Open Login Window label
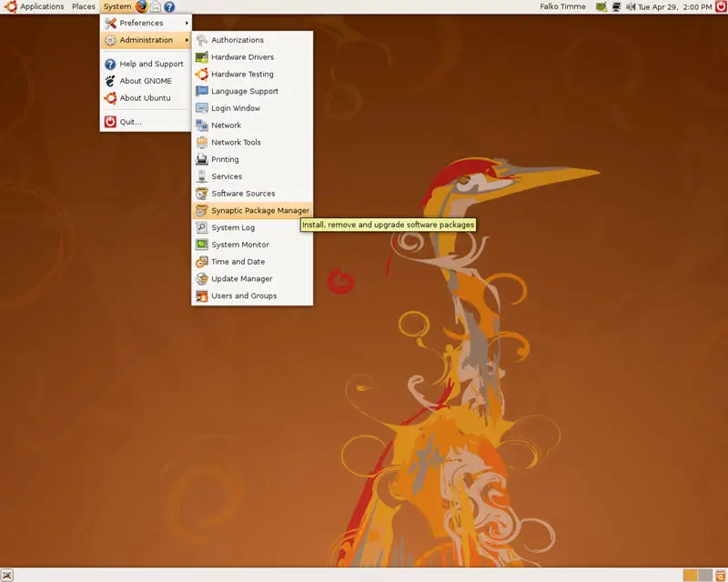The height and width of the screenshot is (582, 728). pyautogui.click(x=236, y=108)
